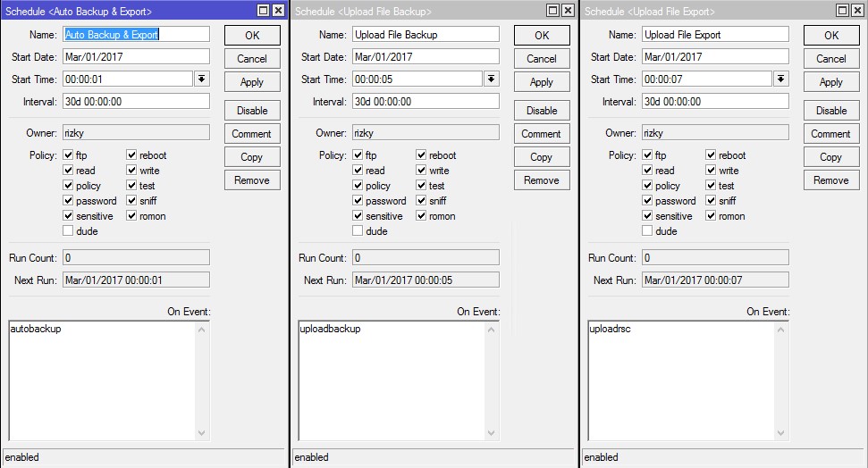Maximize the Upload File Export window
The image size is (868, 468).
[842, 11]
